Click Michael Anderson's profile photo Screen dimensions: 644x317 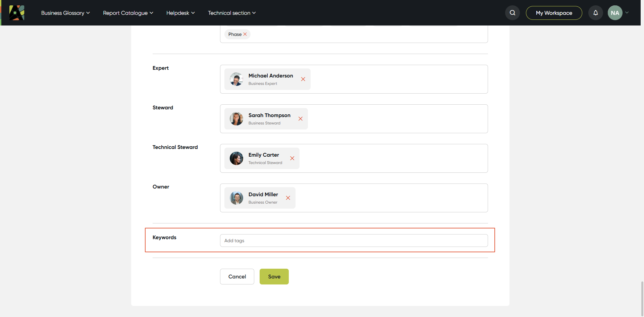pos(236,79)
